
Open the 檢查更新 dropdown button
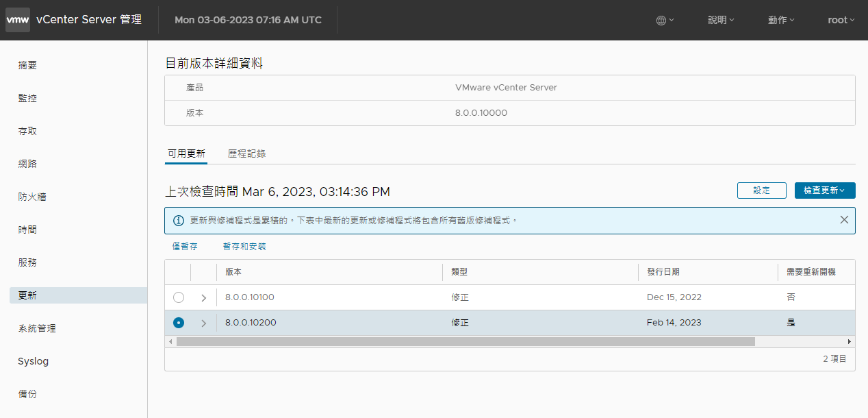coord(825,190)
